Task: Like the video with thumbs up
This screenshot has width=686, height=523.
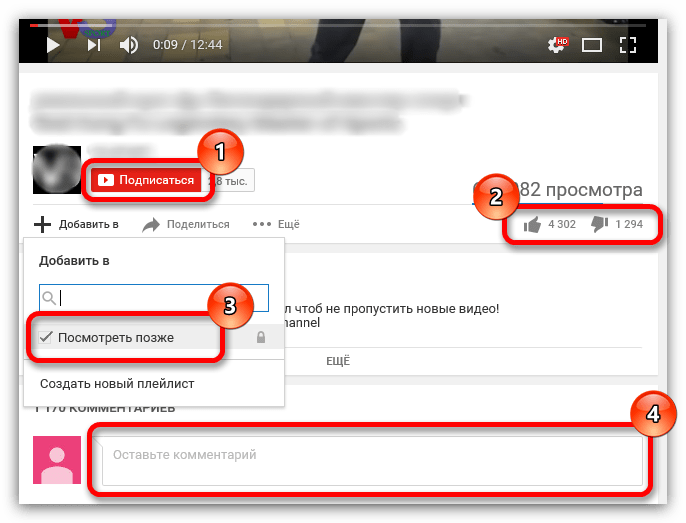Action: (x=532, y=225)
